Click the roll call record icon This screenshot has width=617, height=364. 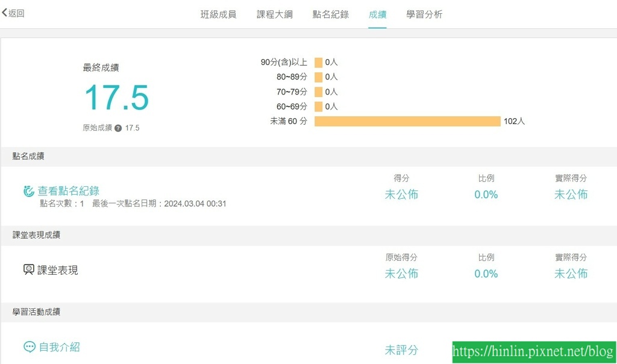29,191
